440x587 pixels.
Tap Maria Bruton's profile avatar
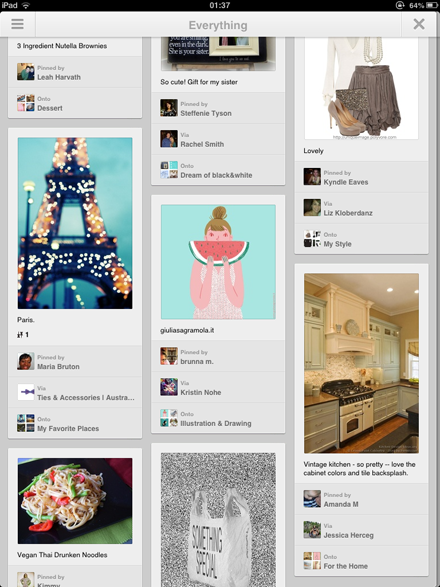click(25, 361)
